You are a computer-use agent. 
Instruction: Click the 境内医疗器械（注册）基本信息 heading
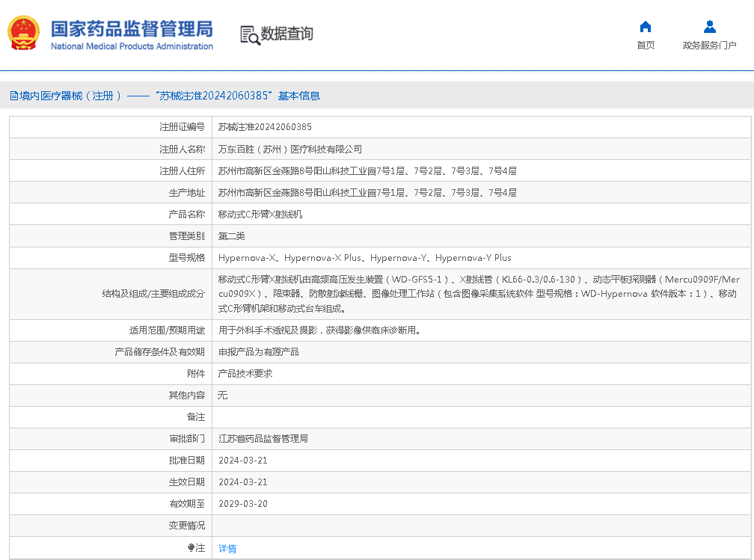click(165, 96)
